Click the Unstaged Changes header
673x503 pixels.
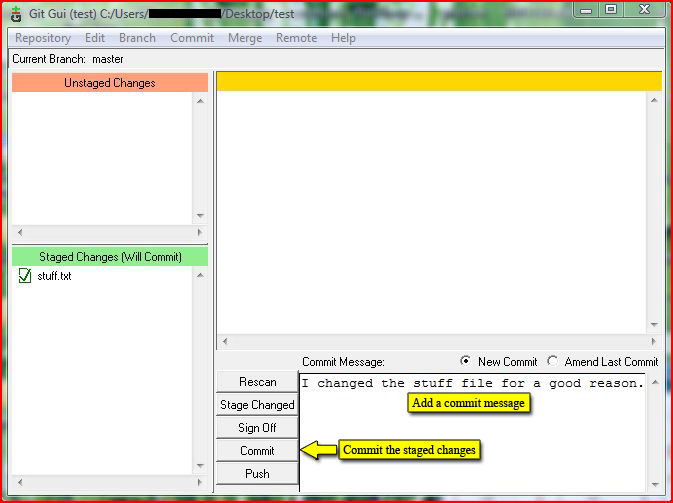click(x=110, y=82)
